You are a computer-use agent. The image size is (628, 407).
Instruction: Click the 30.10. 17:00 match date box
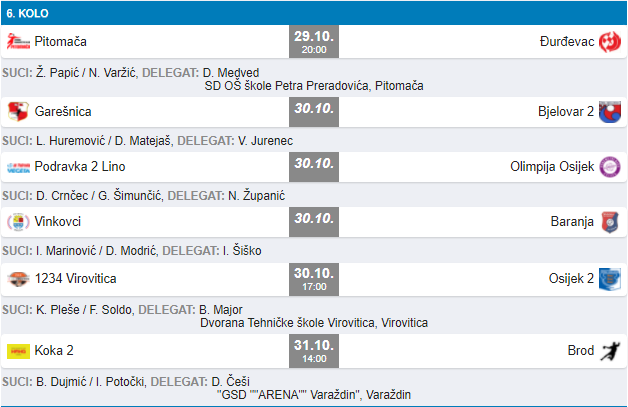pos(313,278)
